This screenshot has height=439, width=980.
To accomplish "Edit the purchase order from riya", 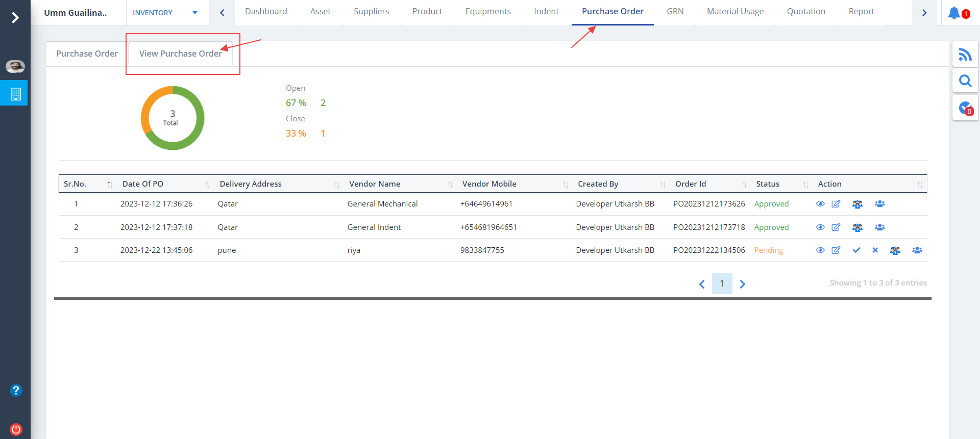I will [836, 250].
